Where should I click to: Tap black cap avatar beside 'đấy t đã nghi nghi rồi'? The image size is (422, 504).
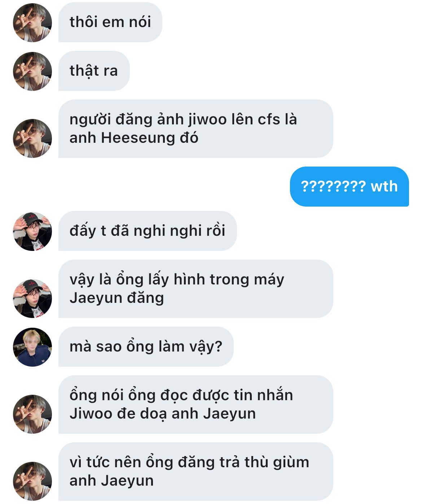coord(32,231)
